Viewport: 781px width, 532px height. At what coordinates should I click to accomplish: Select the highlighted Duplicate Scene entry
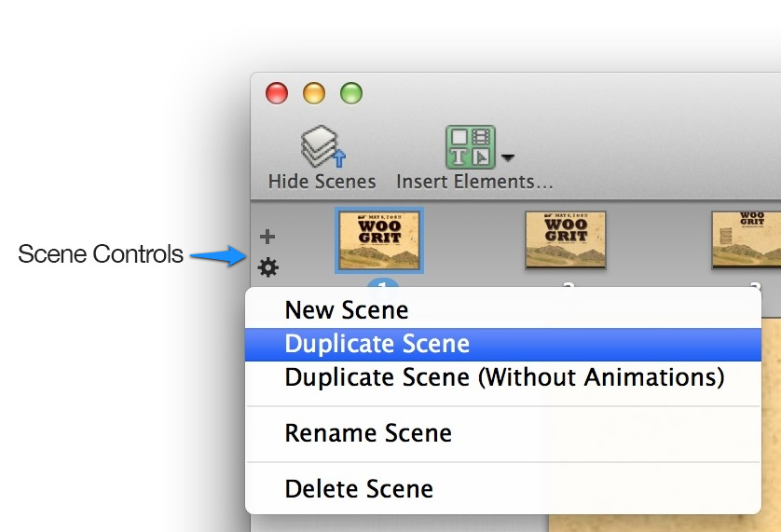[377, 344]
